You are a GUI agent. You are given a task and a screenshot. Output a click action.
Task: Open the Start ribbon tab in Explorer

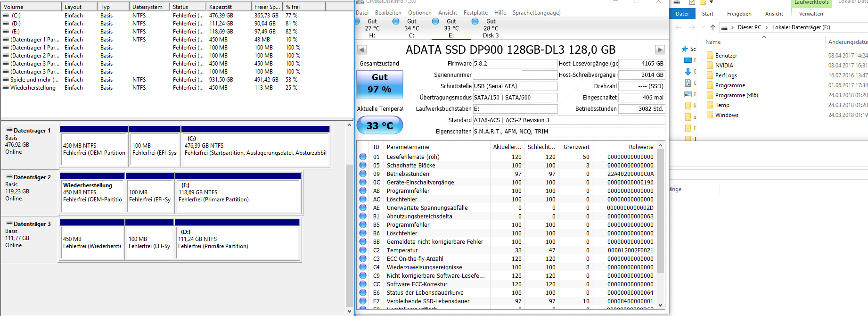[708, 14]
